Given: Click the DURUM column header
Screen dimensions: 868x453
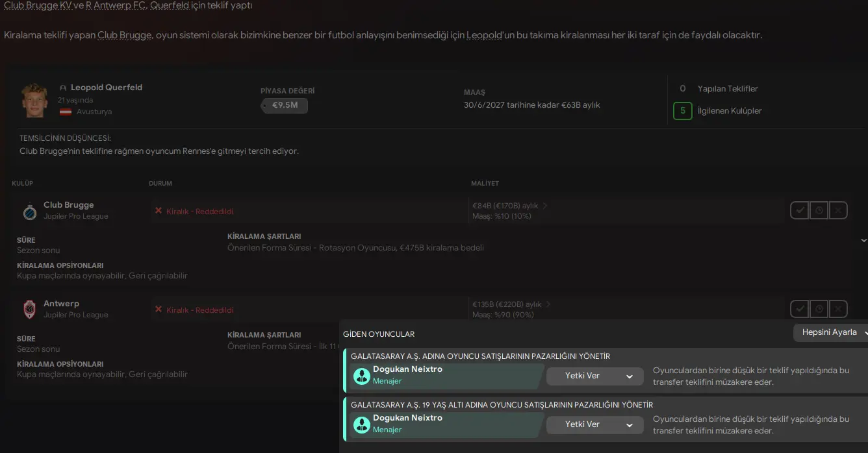Looking at the screenshot, I should click(x=160, y=184).
